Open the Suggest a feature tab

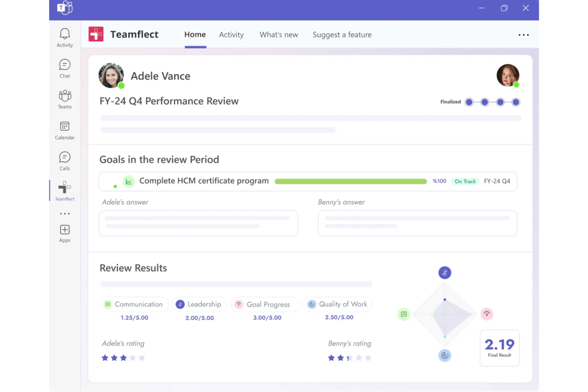[x=342, y=35]
